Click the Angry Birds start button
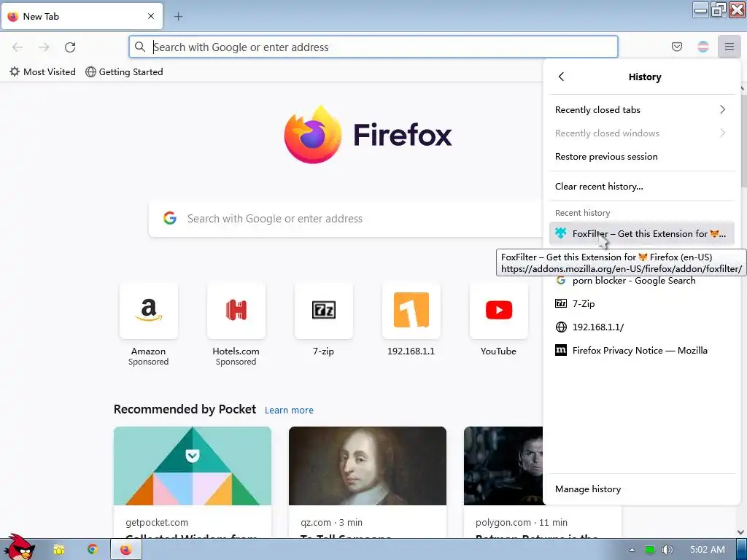Image resolution: width=747 pixels, height=560 pixels. point(18,548)
